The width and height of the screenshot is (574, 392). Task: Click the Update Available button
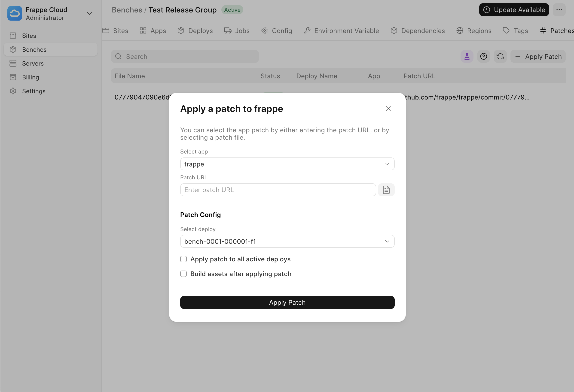tap(514, 10)
